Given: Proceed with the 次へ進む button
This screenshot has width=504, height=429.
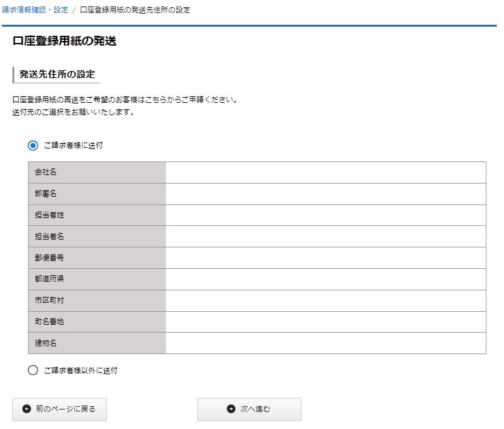Looking at the screenshot, I should pyautogui.click(x=249, y=409).
